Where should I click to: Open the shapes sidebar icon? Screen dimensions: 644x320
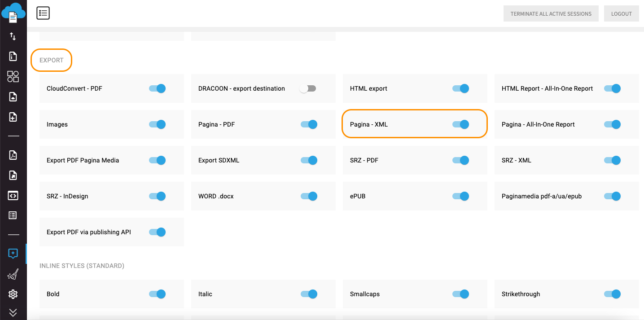[13, 76]
